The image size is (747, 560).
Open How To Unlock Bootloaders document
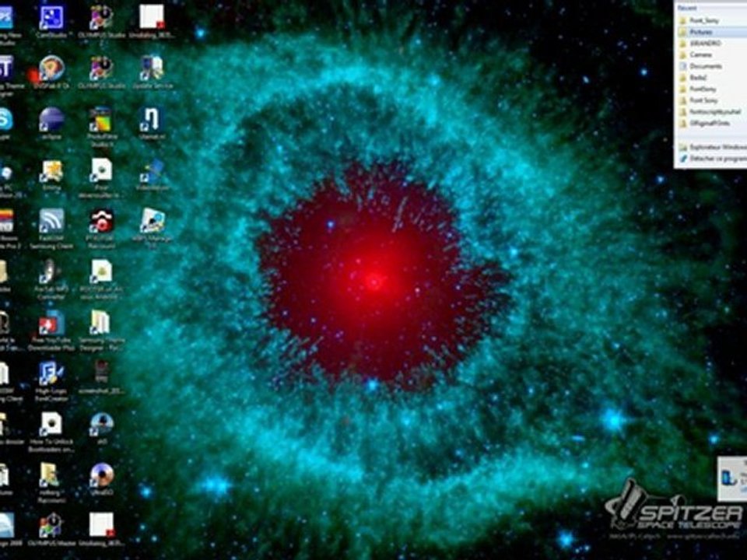[51, 431]
